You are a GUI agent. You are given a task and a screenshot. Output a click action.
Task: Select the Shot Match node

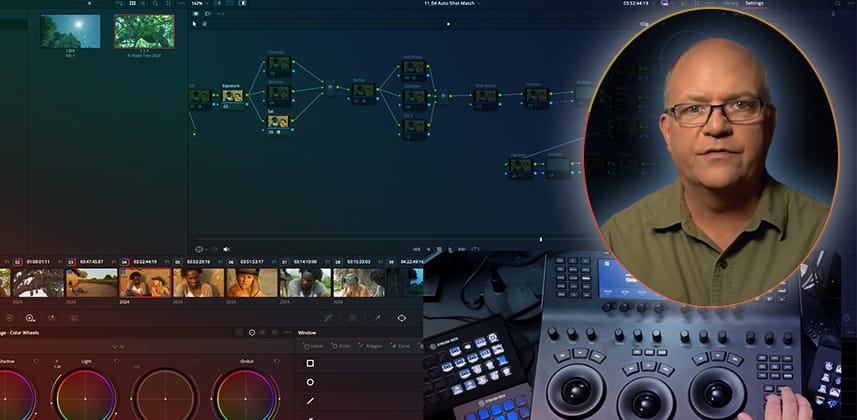pyautogui.click(x=485, y=96)
